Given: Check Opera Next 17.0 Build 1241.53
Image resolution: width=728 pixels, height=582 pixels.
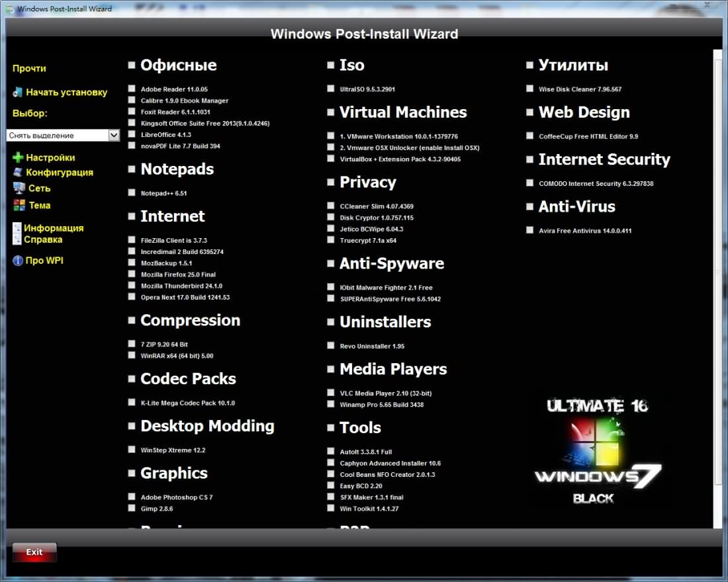Looking at the screenshot, I should [132, 297].
